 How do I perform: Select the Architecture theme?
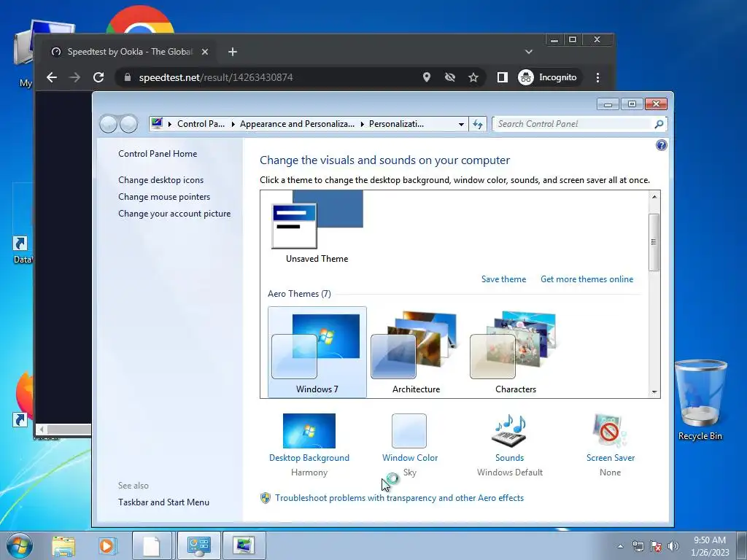click(x=416, y=351)
